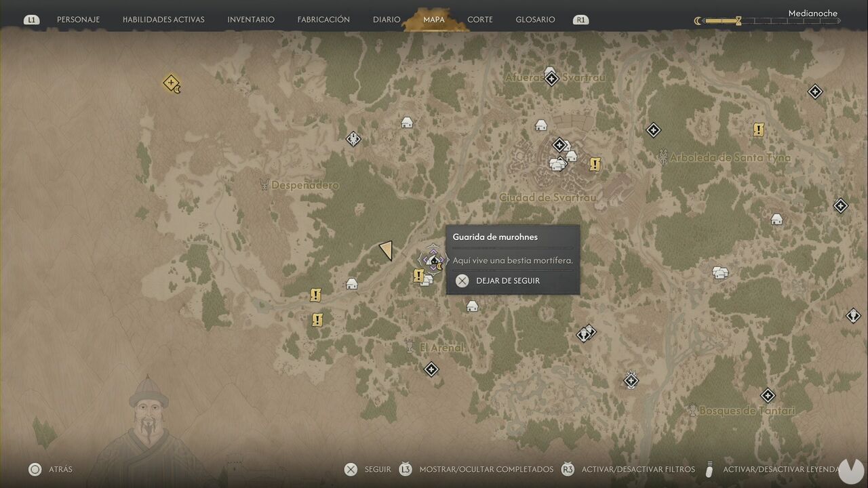Click the Guarida de murohnes tooltip title
This screenshot has width=868, height=488.
coord(495,237)
